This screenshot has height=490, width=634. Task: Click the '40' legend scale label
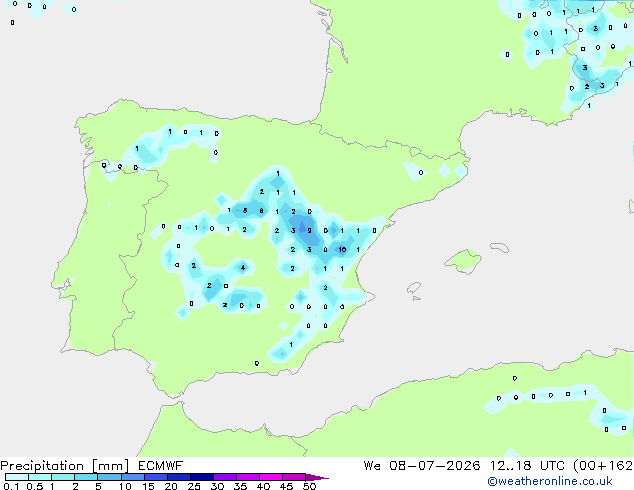pos(263,486)
